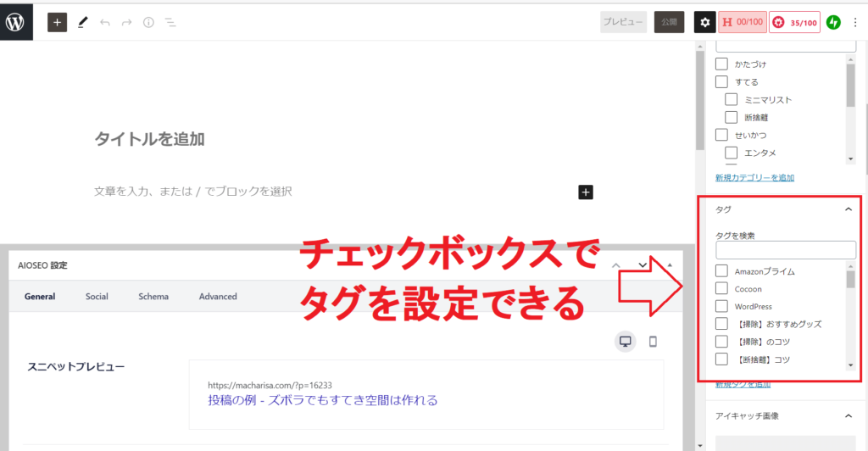Open the three-dot options menu

click(854, 23)
